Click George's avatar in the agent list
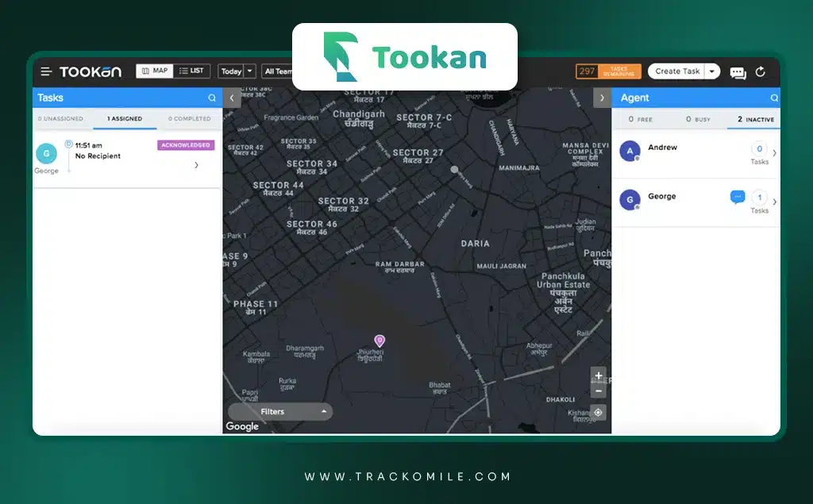The height and width of the screenshot is (504, 813). (630, 200)
